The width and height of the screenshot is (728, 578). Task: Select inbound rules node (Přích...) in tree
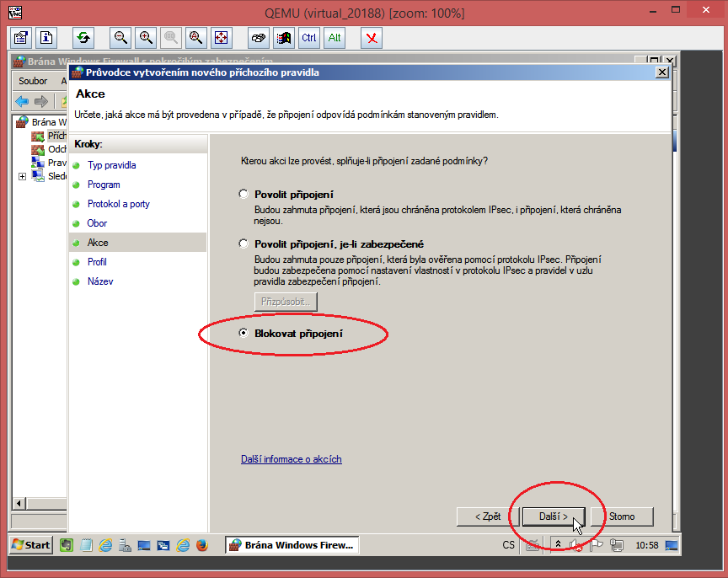tap(49, 136)
